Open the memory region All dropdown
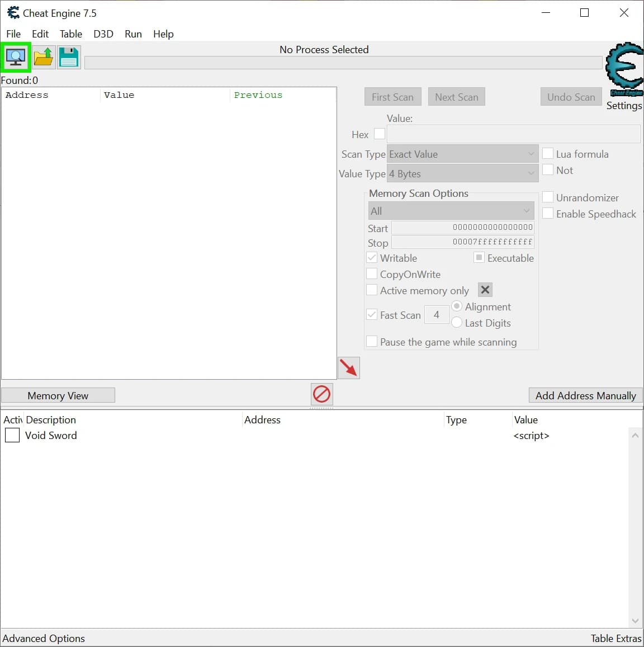This screenshot has width=644, height=647. click(451, 211)
